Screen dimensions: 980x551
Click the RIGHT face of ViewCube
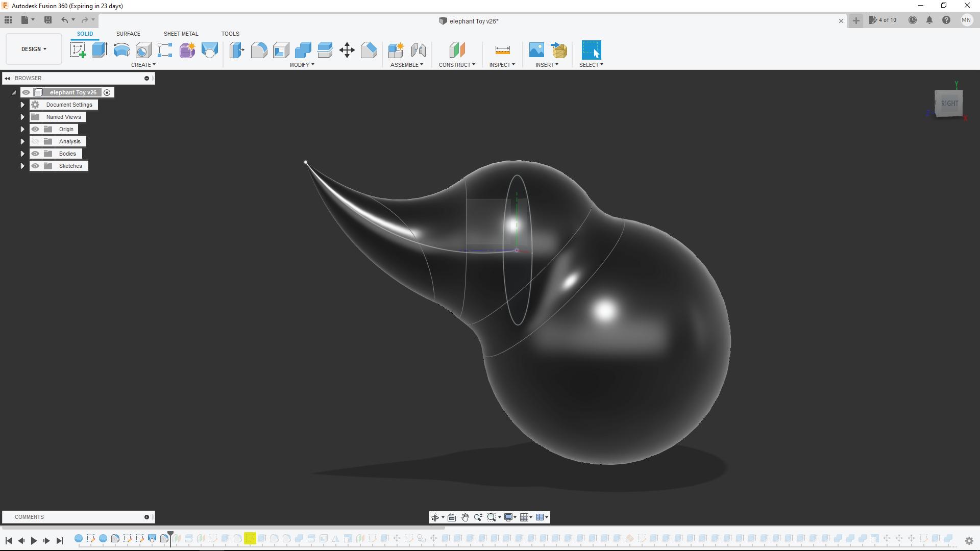(x=949, y=104)
